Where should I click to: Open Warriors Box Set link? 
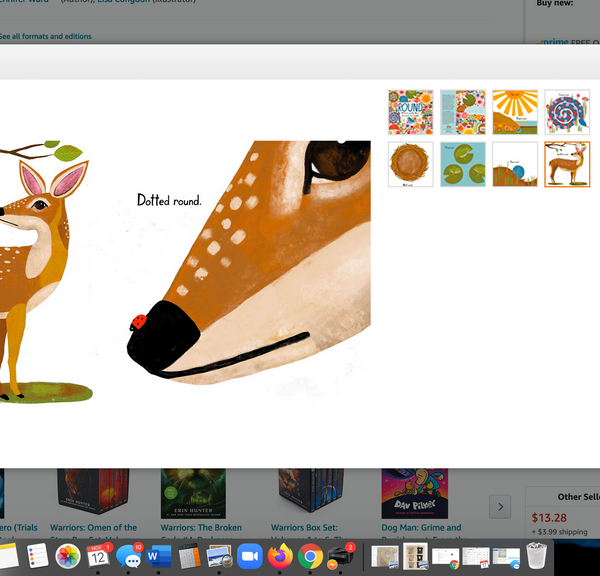tap(304, 527)
